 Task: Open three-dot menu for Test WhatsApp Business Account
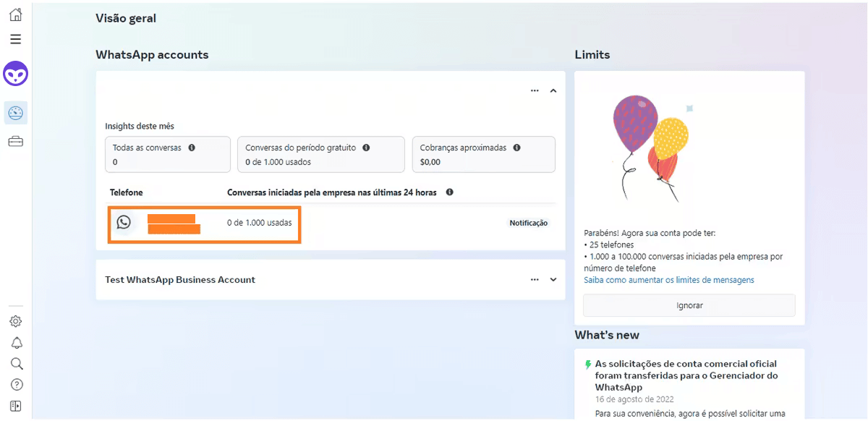[x=535, y=280]
